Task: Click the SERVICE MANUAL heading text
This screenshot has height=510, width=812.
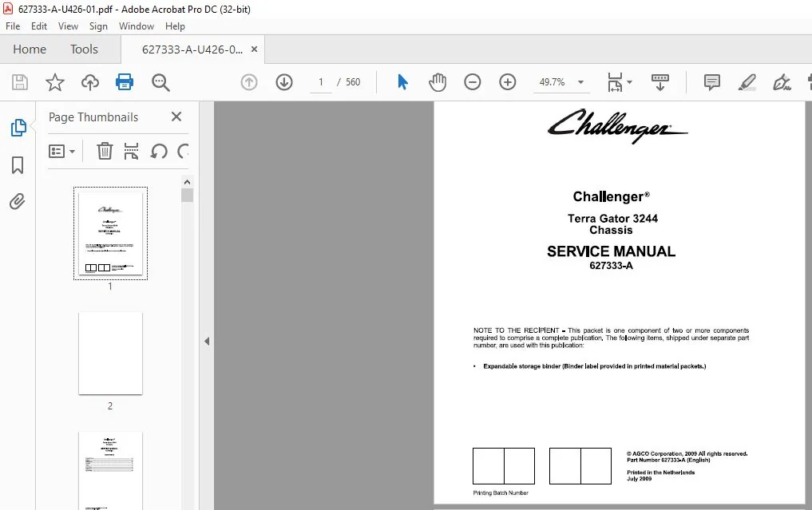Action: click(611, 251)
